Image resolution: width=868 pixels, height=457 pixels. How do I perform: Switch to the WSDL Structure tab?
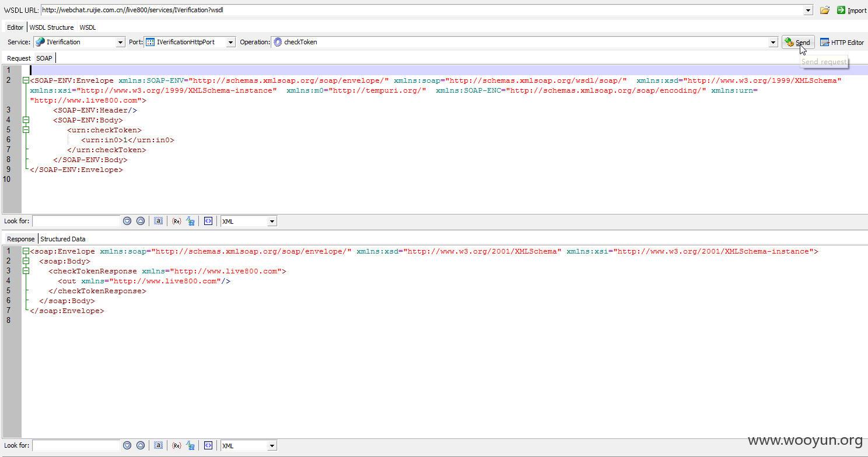51,27
